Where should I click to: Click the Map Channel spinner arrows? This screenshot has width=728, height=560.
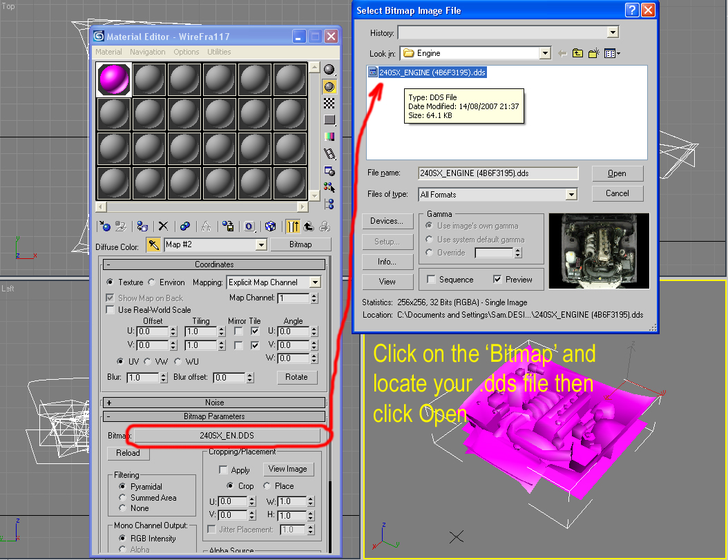coord(314,298)
